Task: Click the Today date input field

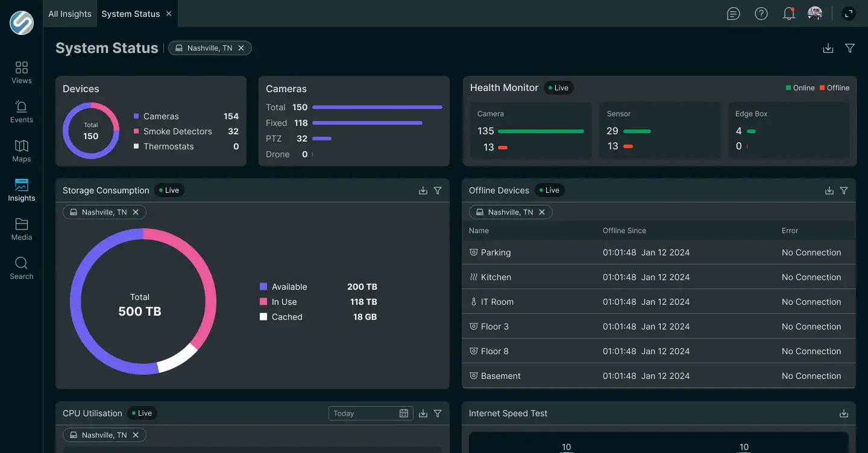Action: (371, 413)
